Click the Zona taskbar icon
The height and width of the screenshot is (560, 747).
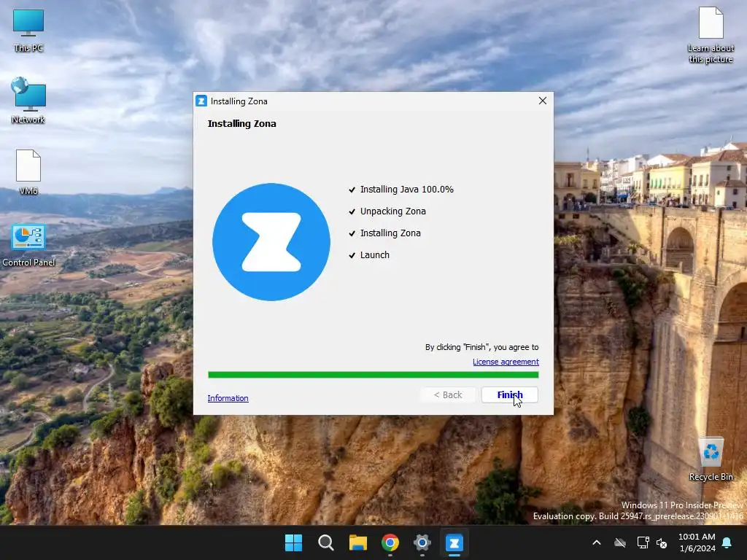click(454, 542)
